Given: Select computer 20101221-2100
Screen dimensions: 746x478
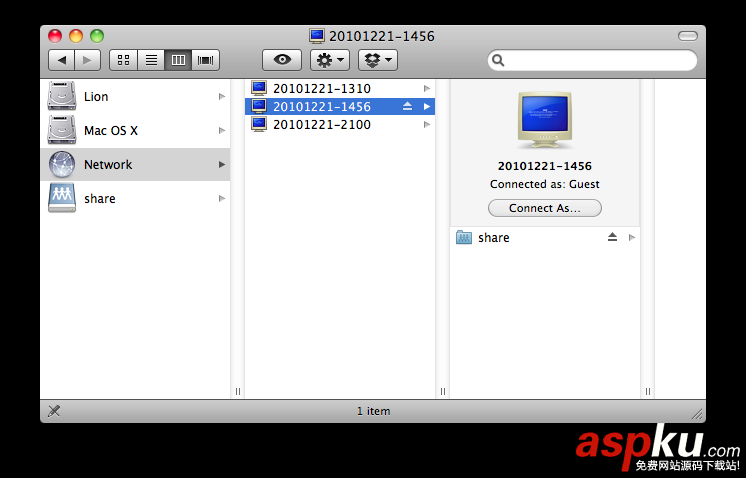Looking at the screenshot, I should (340, 125).
